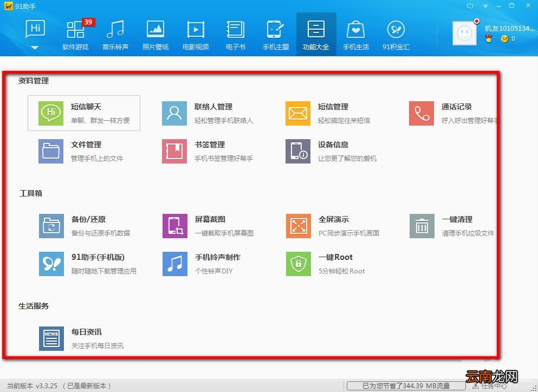
Task: Click 短信管理 title text
Action: 333,107
